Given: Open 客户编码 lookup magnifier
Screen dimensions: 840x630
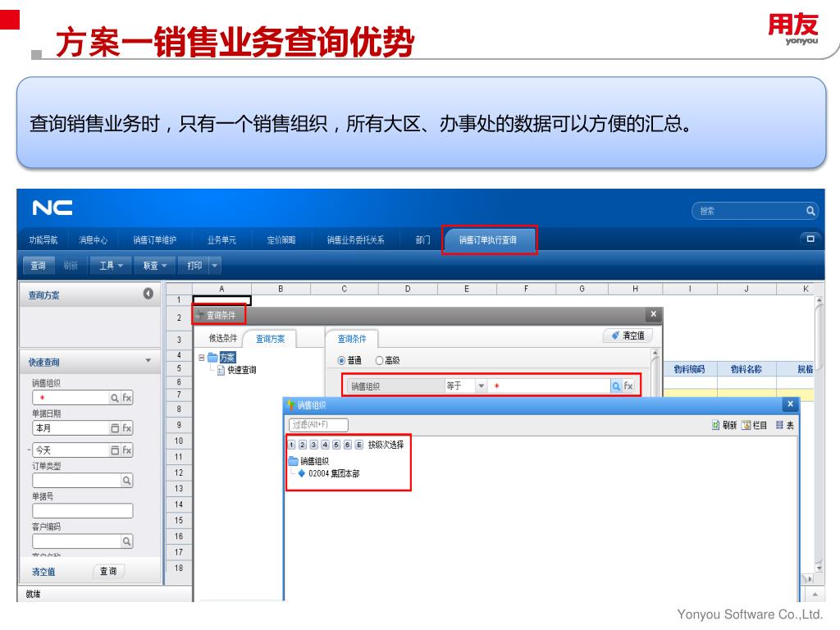Looking at the screenshot, I should click(x=126, y=541).
